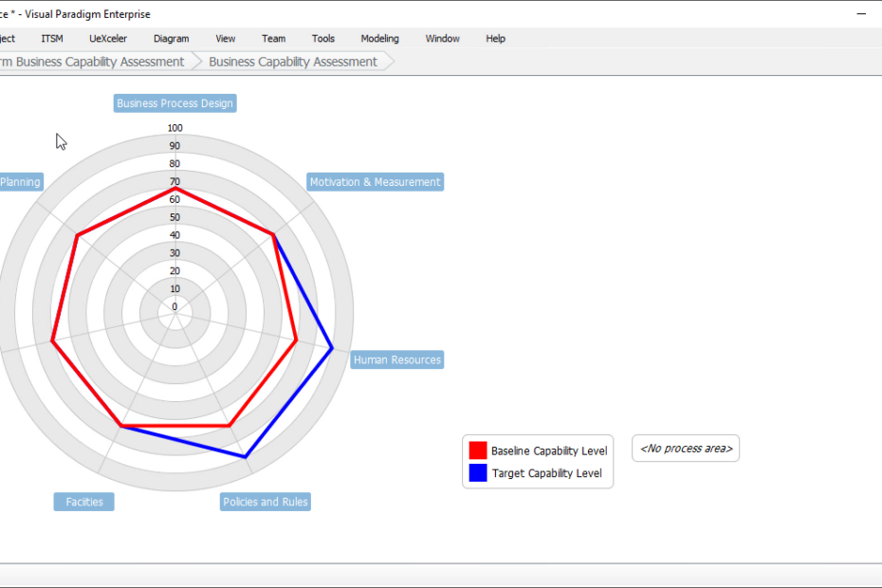The width and height of the screenshot is (882, 588).
Task: Minimize the Visual Paradigm window
Action: [x=861, y=14]
